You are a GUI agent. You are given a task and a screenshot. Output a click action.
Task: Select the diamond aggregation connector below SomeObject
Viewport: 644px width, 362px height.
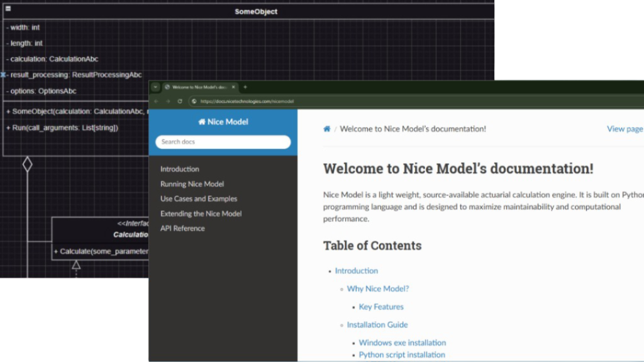27,165
